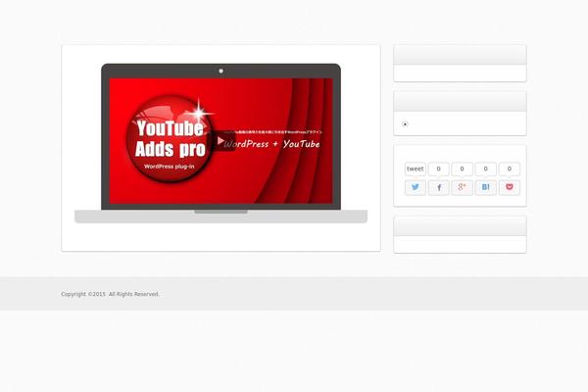Open the Google Plus count bubble
588x392 pixels.
pos(462,169)
